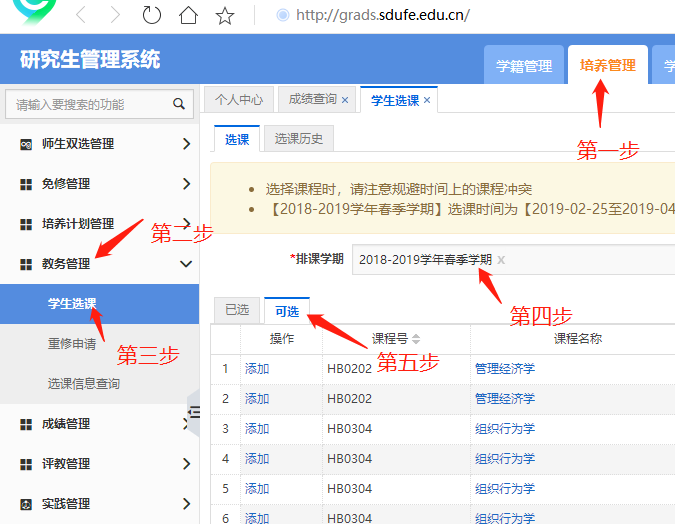The height and width of the screenshot is (524, 675).
Task: Switch to the 培养管理 top tab
Action: (x=607, y=66)
